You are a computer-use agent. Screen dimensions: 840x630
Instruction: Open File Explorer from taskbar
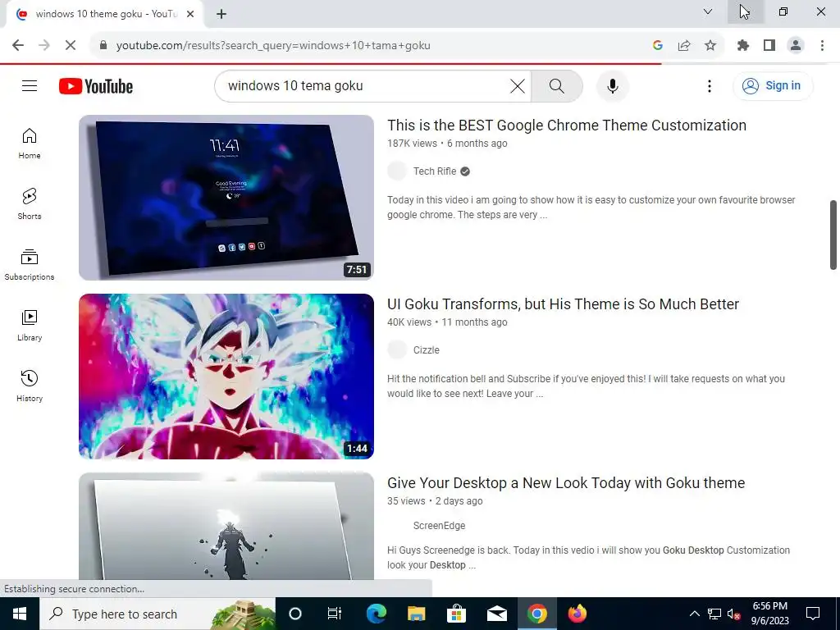416,614
